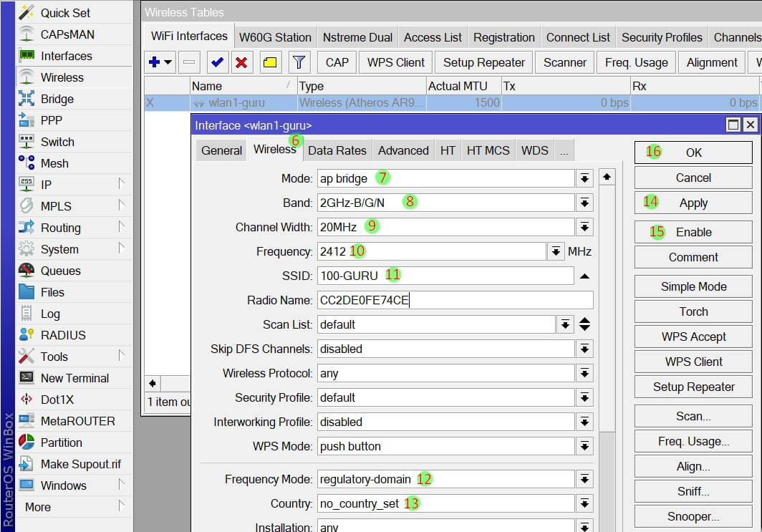Viewport: 762px width, 532px height.
Task: Click the funnel filter icon
Action: pyautogui.click(x=299, y=62)
